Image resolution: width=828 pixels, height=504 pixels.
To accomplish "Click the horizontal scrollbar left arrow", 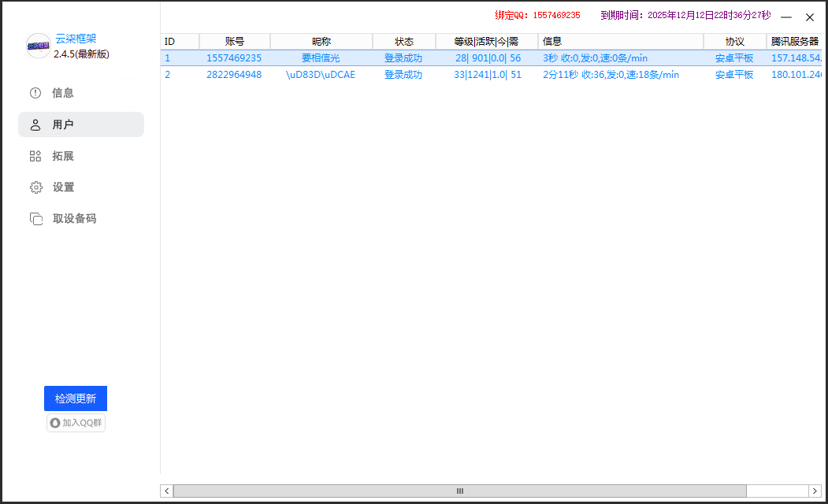I will coord(167,491).
